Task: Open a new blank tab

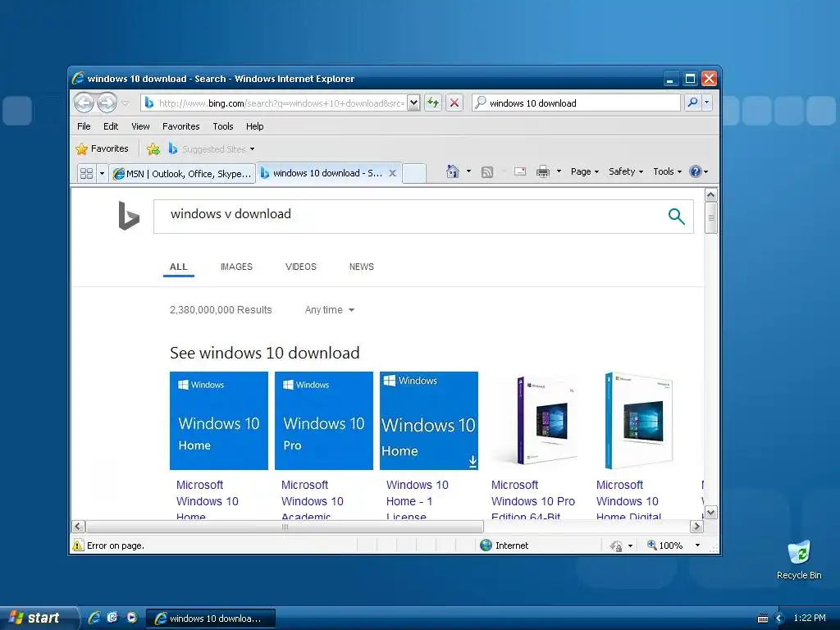Action: tap(414, 173)
